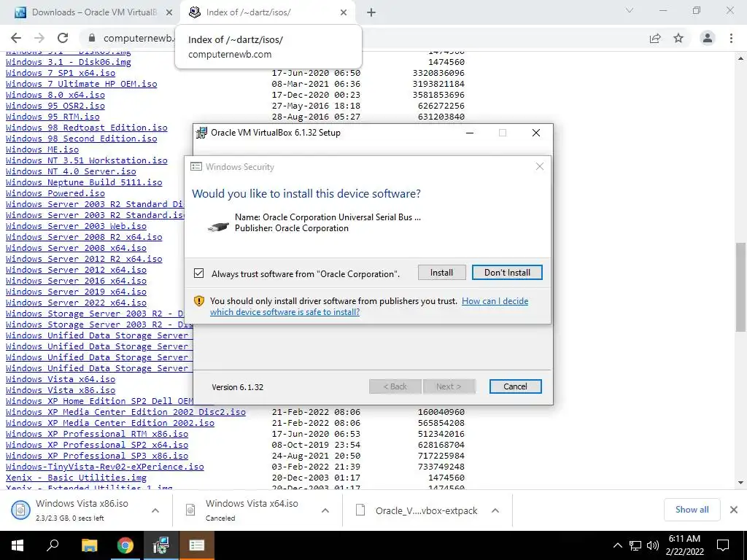Viewport: 747px width, 560px height.
Task: Click the page vertical scrollbar thumb
Action: [741, 287]
